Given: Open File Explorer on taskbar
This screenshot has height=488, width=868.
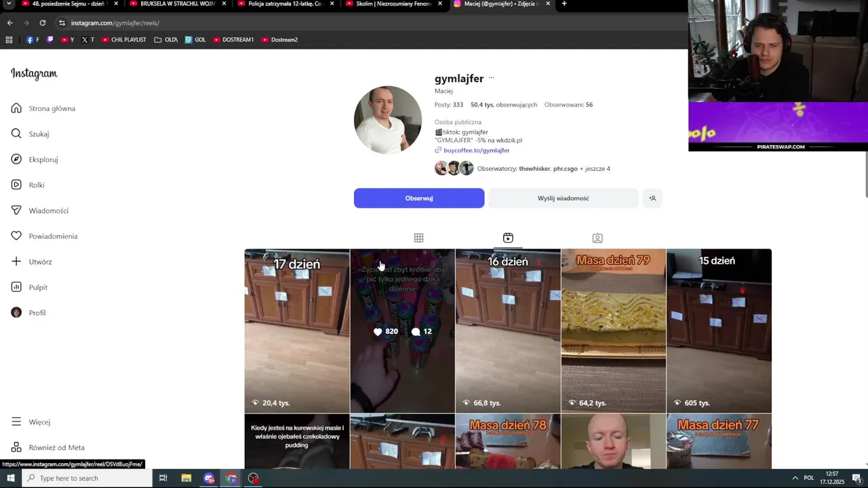Looking at the screenshot, I should point(186,479).
